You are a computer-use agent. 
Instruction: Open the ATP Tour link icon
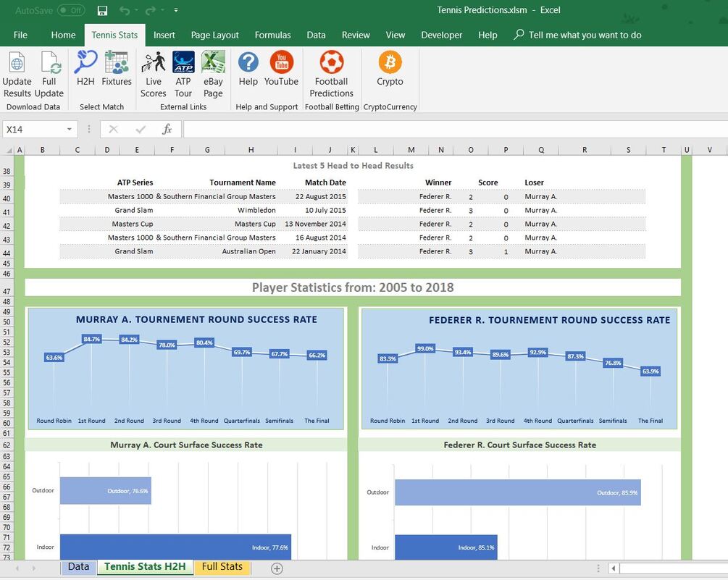(183, 62)
